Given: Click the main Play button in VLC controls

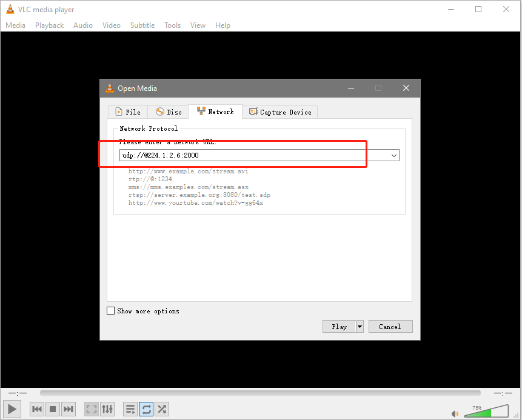Looking at the screenshot, I should pyautogui.click(x=12, y=409).
